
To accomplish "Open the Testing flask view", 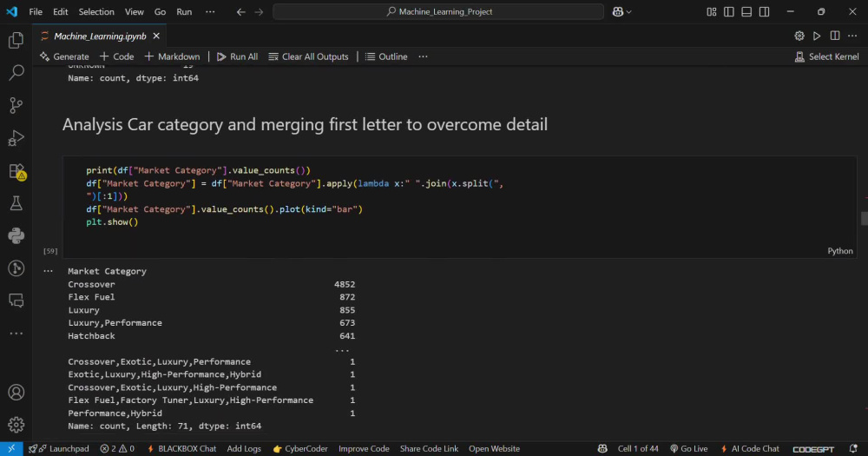I will (16, 203).
